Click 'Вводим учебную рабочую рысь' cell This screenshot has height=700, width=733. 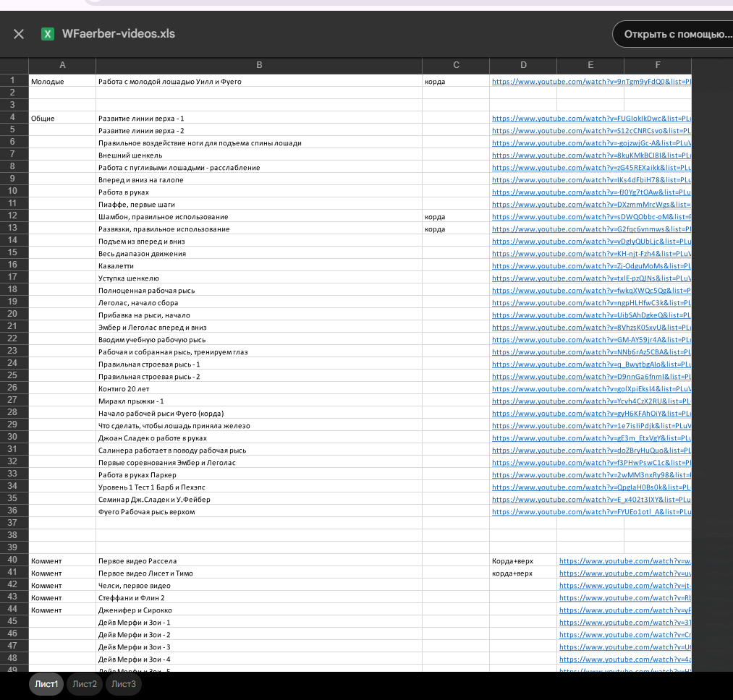pyautogui.click(x=259, y=340)
